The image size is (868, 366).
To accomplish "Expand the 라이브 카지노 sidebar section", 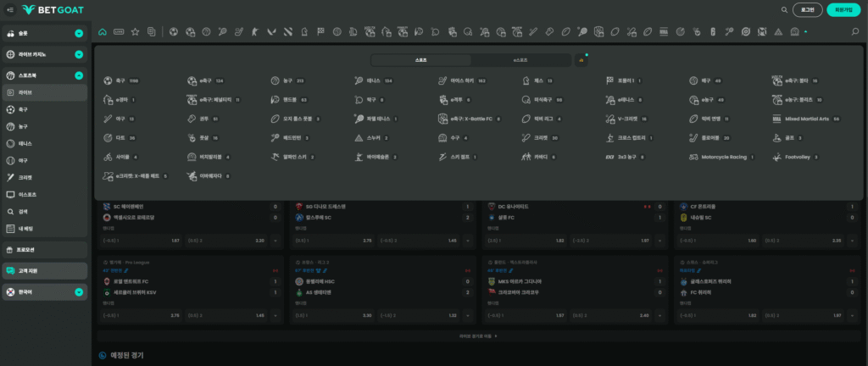I will click(78, 54).
